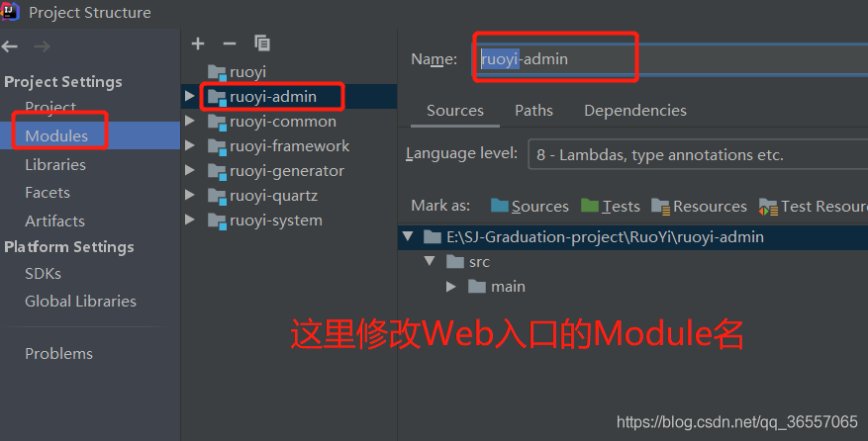Select the main folder label

click(508, 287)
